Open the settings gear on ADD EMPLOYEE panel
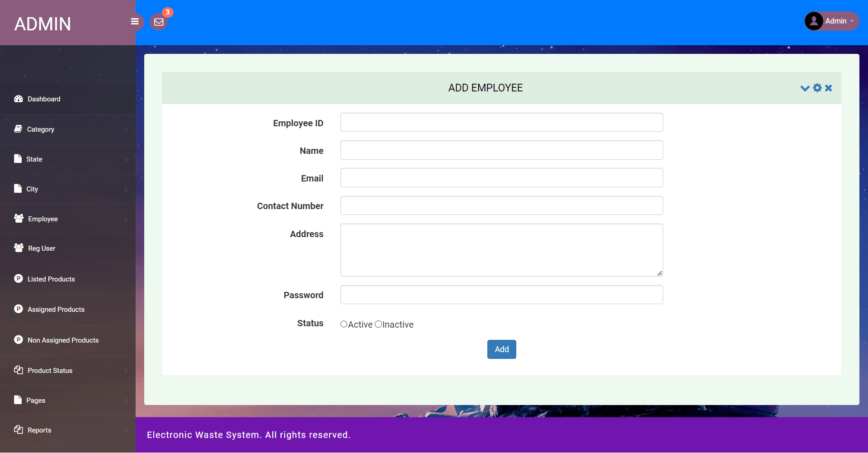This screenshot has width=868, height=453. tap(817, 88)
